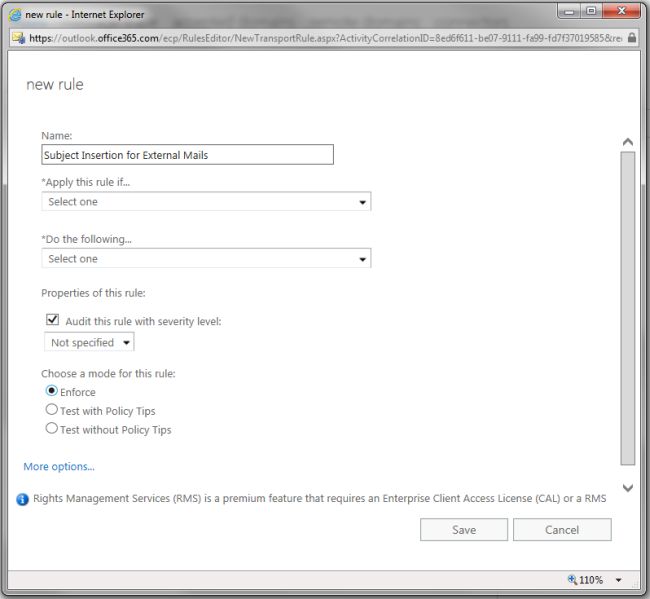Click the scroll up arrow
The image size is (650, 599).
click(628, 142)
